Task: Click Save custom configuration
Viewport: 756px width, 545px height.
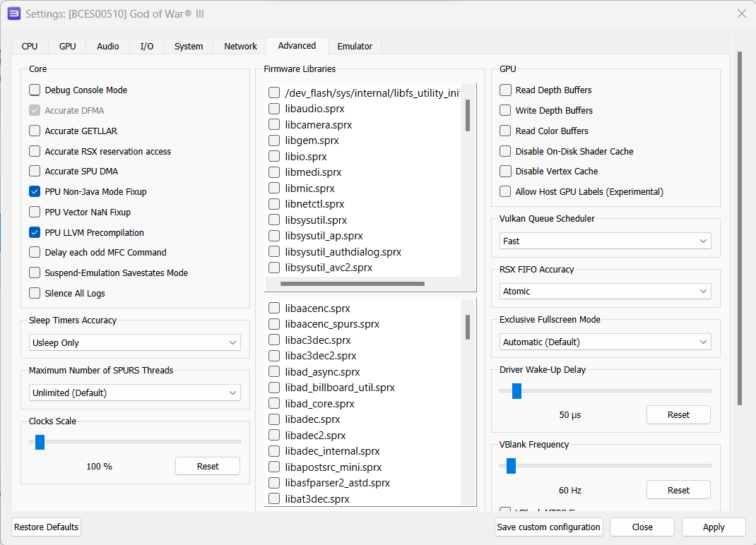Action: point(549,527)
